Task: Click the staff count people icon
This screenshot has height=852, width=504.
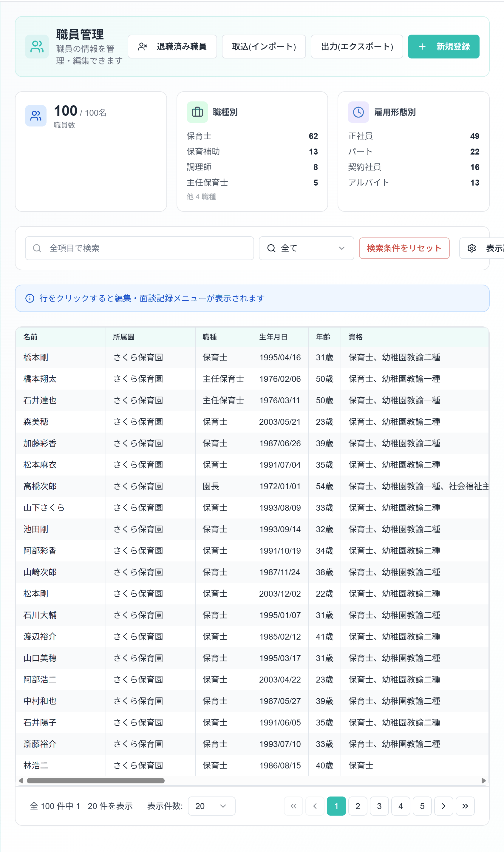Action: pos(36,116)
